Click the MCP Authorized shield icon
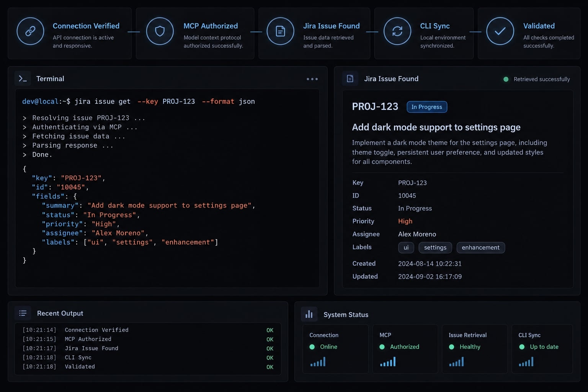 click(x=160, y=31)
